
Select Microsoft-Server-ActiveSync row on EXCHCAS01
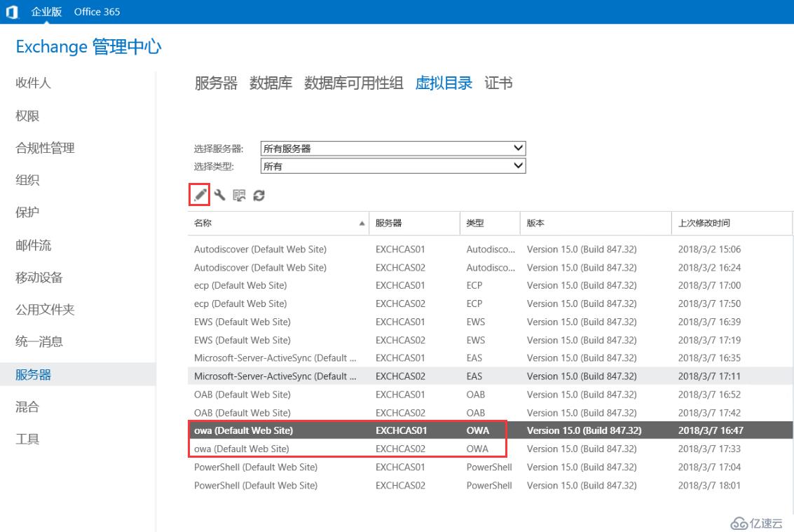click(x=490, y=357)
